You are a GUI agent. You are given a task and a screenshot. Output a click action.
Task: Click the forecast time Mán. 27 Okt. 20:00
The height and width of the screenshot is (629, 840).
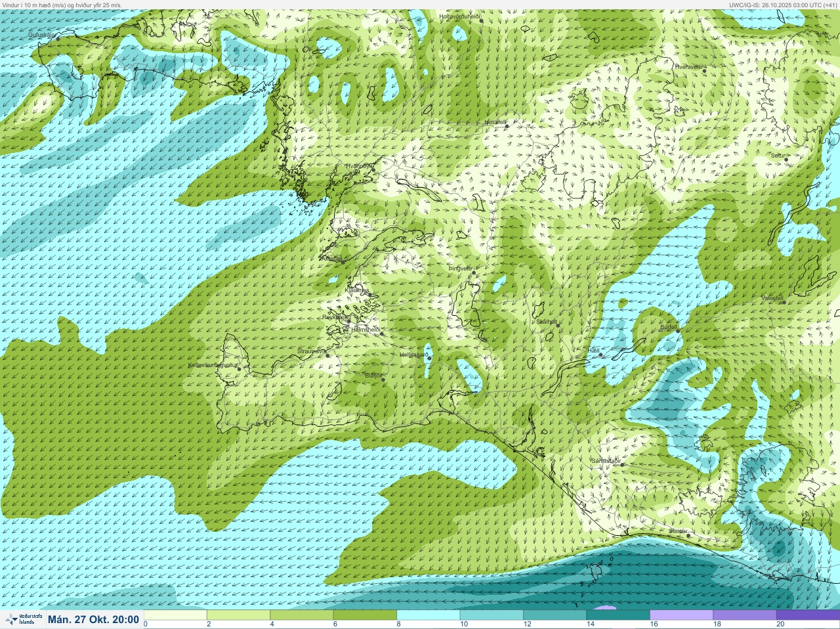click(93, 619)
